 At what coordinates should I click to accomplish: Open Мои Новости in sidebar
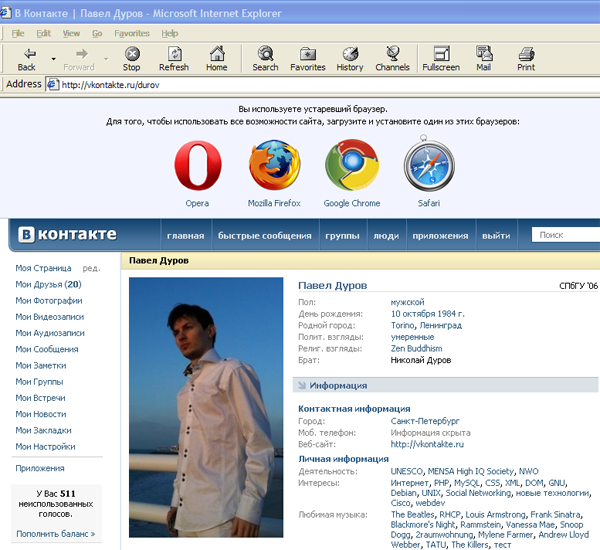coord(41,414)
